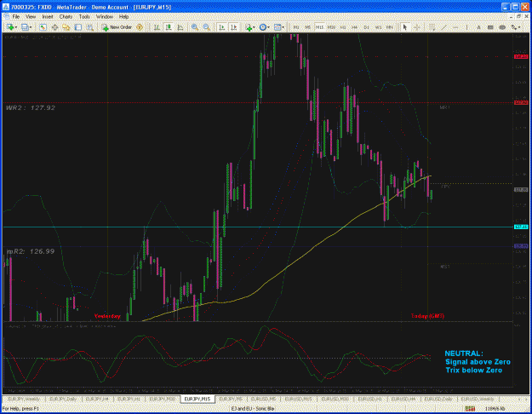Click the Zoom Out magnifier icon
The image size is (532, 414).
pos(206,27)
